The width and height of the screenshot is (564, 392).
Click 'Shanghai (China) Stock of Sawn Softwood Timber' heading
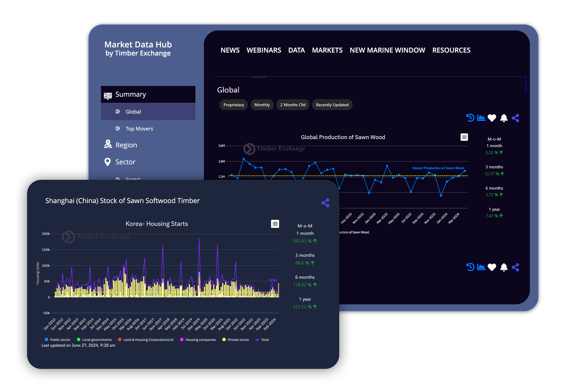(122, 201)
